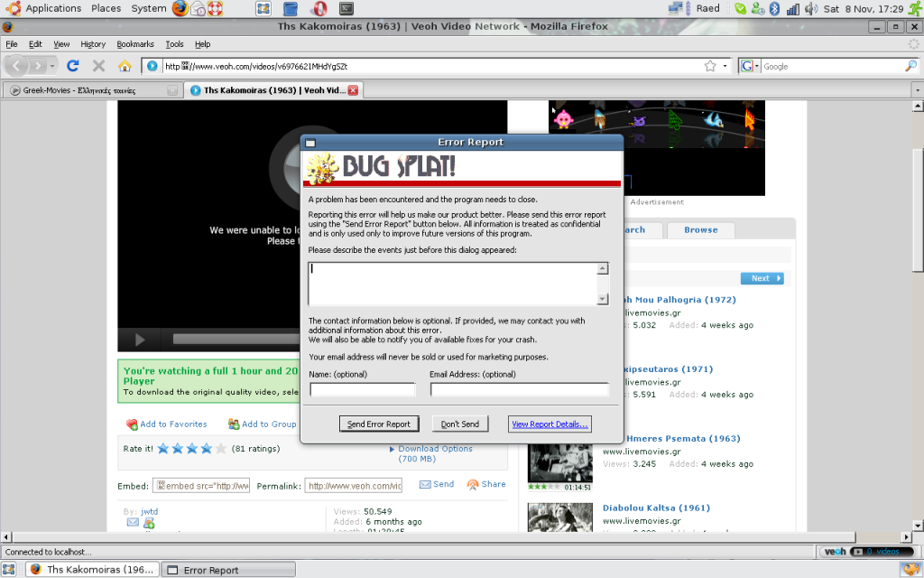Click the Add to Favorites heart icon
Image resolution: width=924 pixels, height=578 pixels.
[x=132, y=424]
